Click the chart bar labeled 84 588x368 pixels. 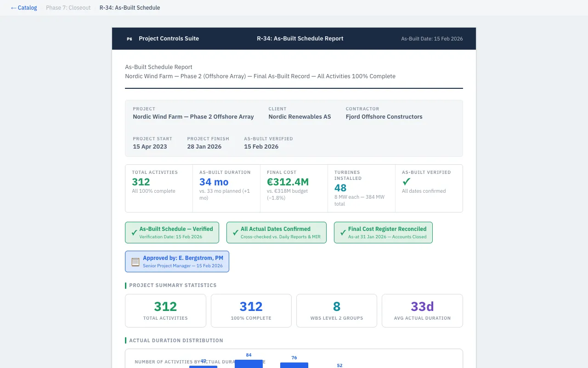pyautogui.click(x=249, y=364)
